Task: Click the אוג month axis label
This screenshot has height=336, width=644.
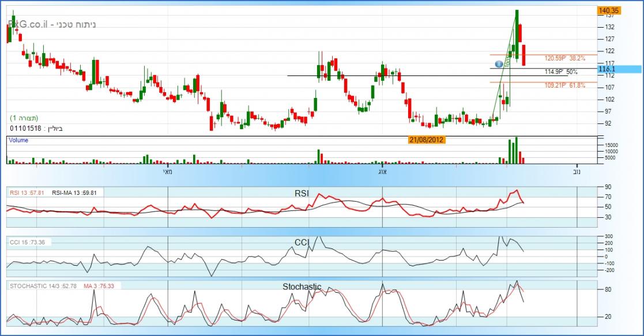Action: point(382,171)
